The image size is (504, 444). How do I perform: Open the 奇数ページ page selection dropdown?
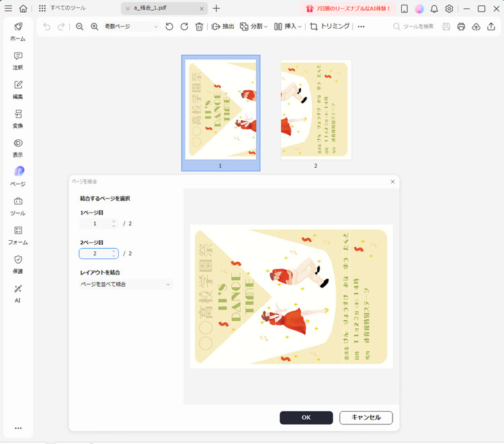pyautogui.click(x=131, y=26)
